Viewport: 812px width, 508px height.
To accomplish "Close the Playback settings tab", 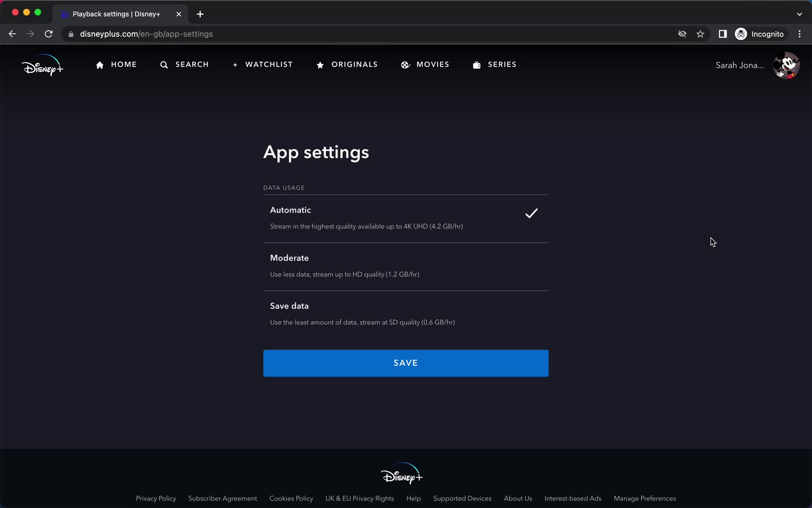I will click(178, 14).
